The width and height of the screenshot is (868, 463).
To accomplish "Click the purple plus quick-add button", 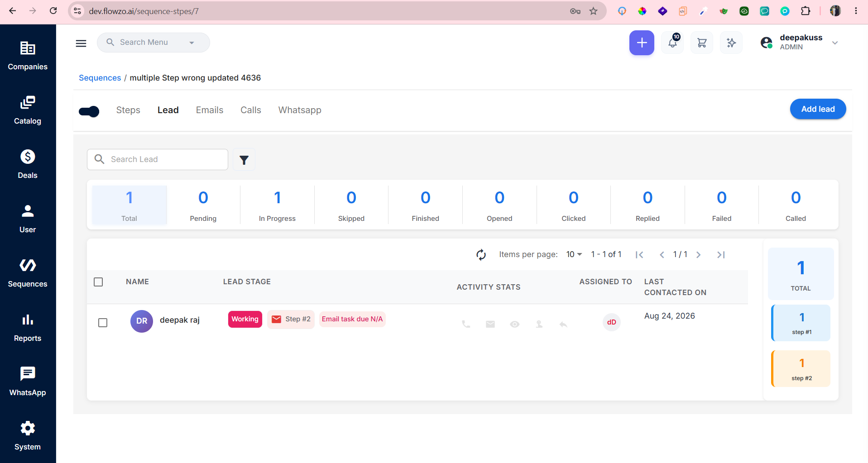I will [x=642, y=43].
